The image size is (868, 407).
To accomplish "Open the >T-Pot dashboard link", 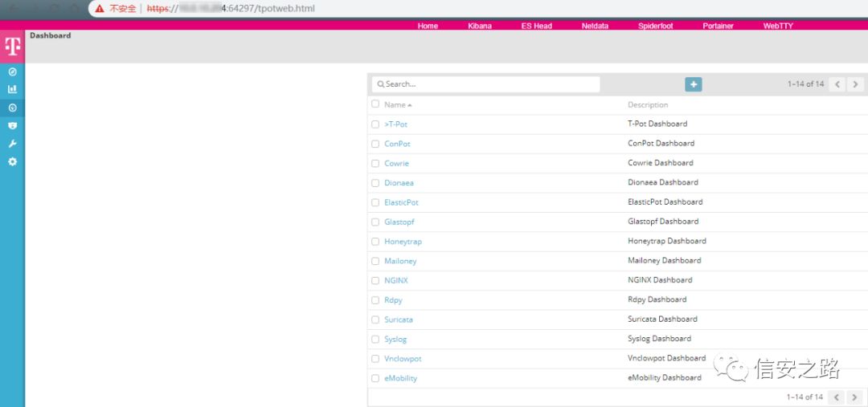I will [395, 124].
